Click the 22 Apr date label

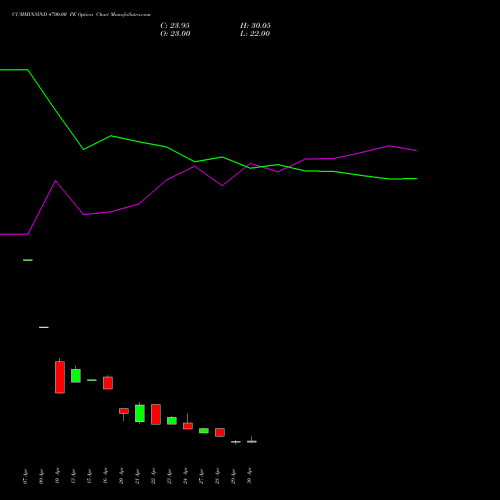tap(153, 477)
